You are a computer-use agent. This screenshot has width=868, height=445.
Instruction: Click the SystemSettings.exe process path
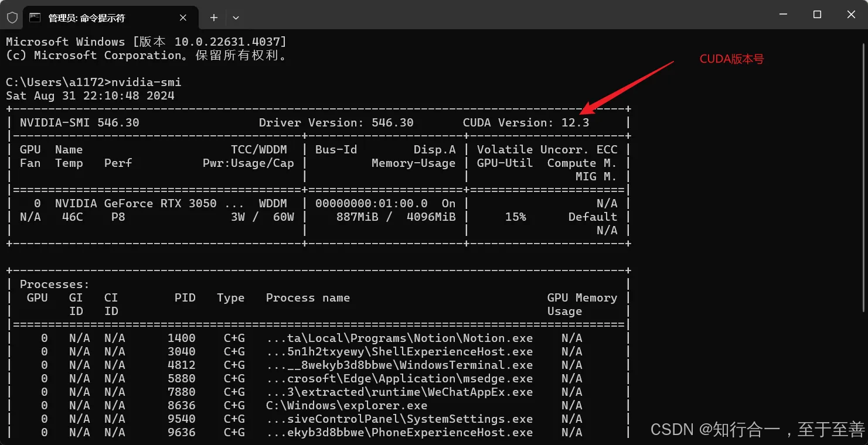400,419
